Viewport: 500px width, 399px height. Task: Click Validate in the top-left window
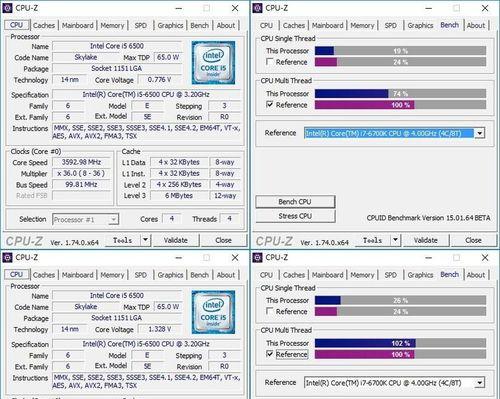(176, 240)
